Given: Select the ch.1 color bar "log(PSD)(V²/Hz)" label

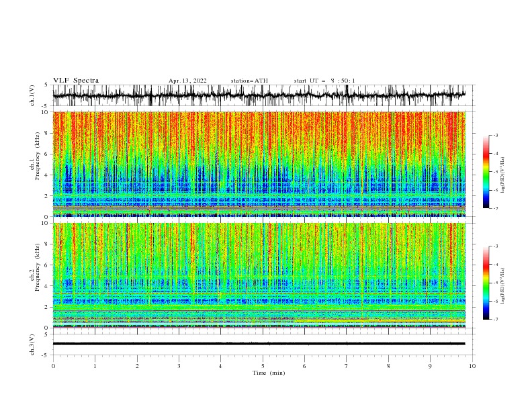Looking at the screenshot, I should pyautogui.click(x=503, y=175).
